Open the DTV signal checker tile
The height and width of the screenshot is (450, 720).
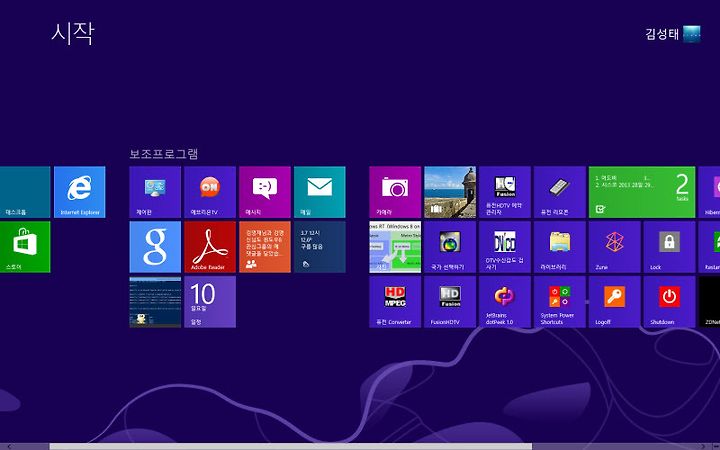[x=505, y=247]
